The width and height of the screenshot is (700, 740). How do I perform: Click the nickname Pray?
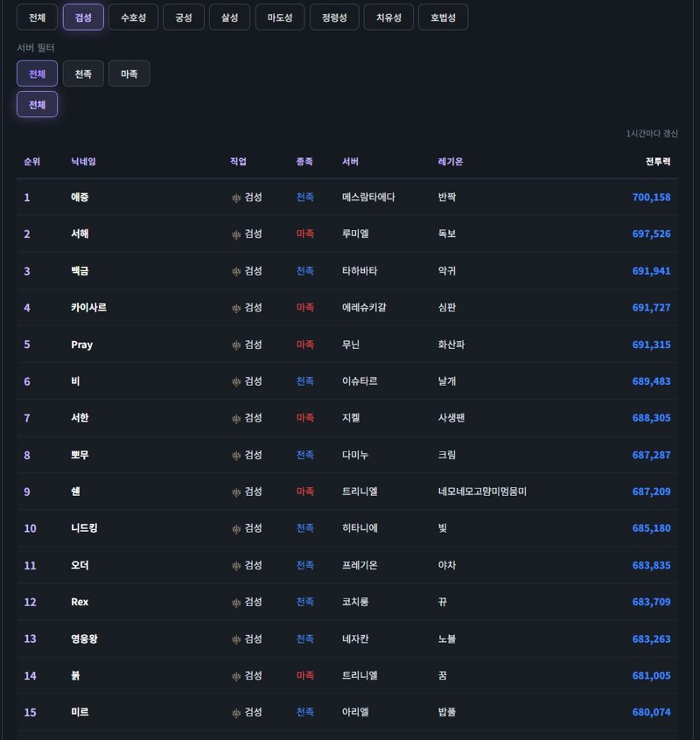coord(81,345)
